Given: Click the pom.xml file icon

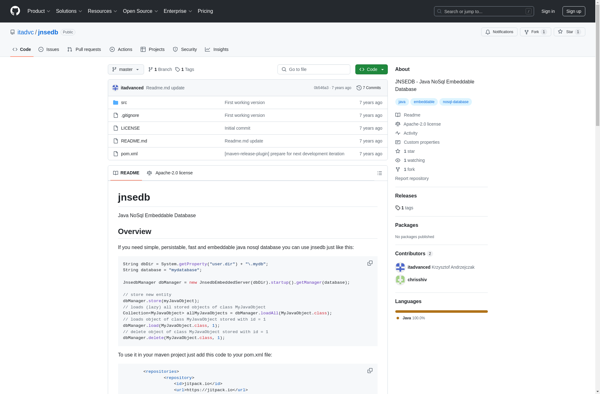Looking at the screenshot, I should pos(116,154).
